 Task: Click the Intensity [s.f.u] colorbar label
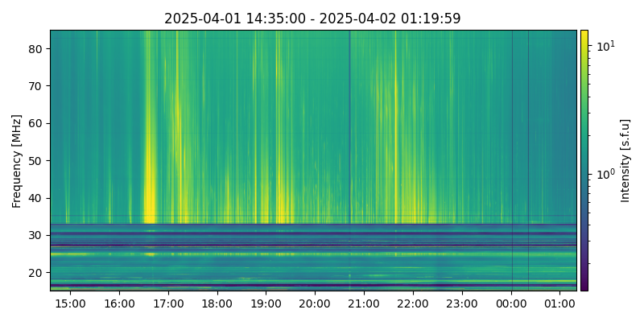tap(625, 160)
